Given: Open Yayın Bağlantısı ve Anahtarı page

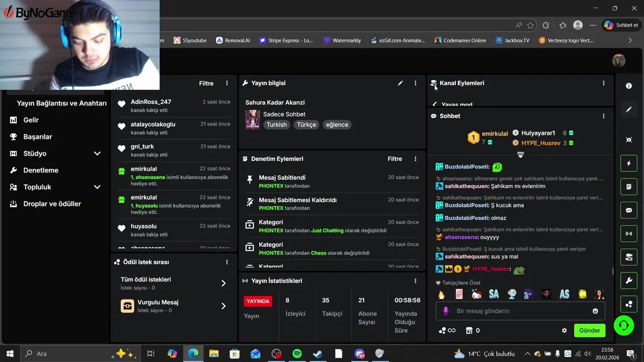Looking at the screenshot, I should (61, 103).
